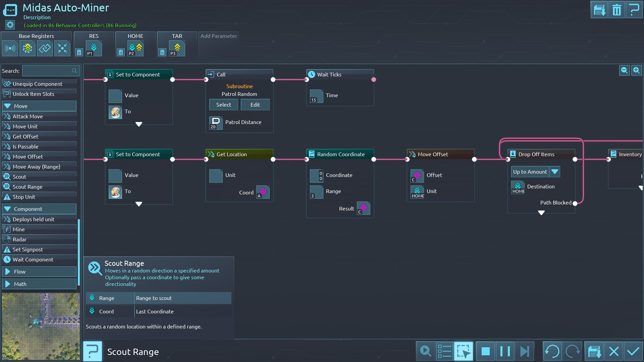Click the trash icon in top toolbar

(x=616, y=10)
